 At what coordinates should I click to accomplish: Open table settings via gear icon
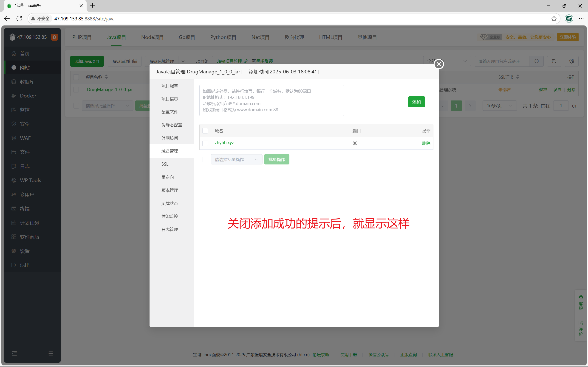click(571, 61)
